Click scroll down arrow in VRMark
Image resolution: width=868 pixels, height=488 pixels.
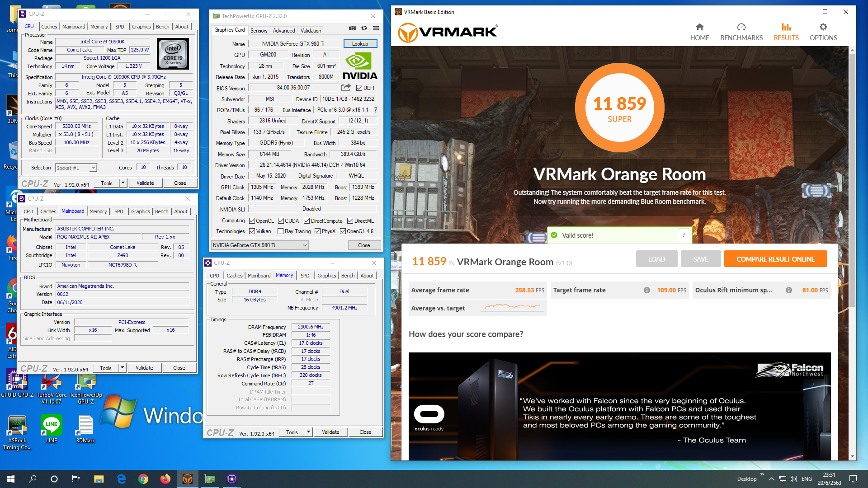tap(852, 457)
